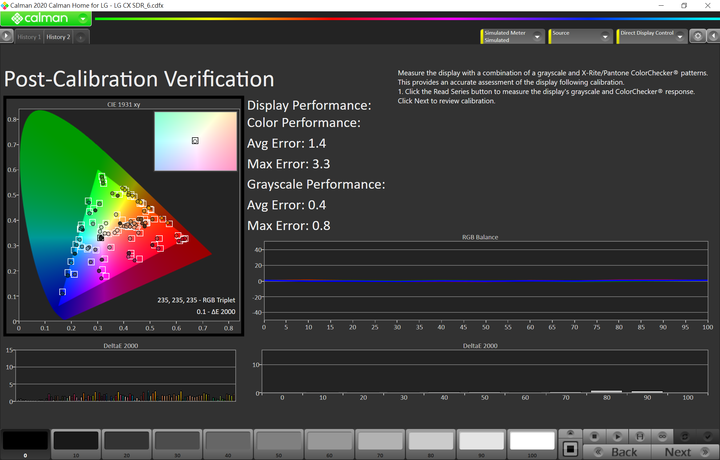Click the Read Series play button
This screenshot has height=460, width=720.
(x=617, y=436)
